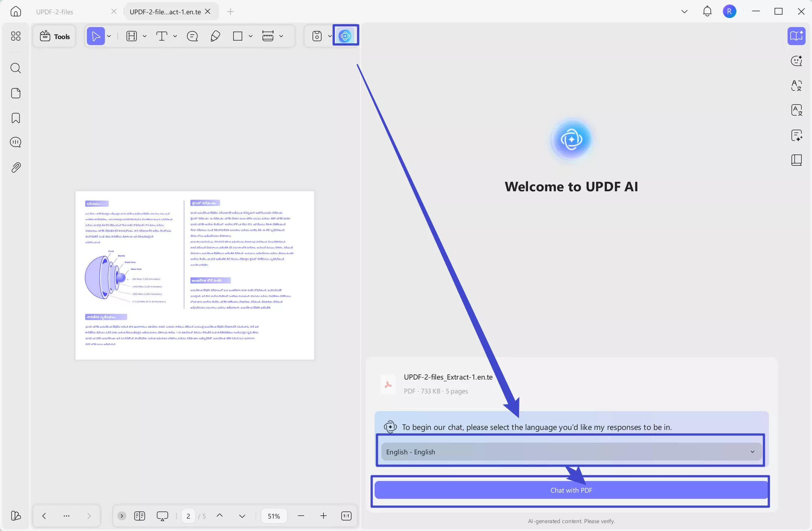Open the UPDF AI assistant

tap(345, 35)
